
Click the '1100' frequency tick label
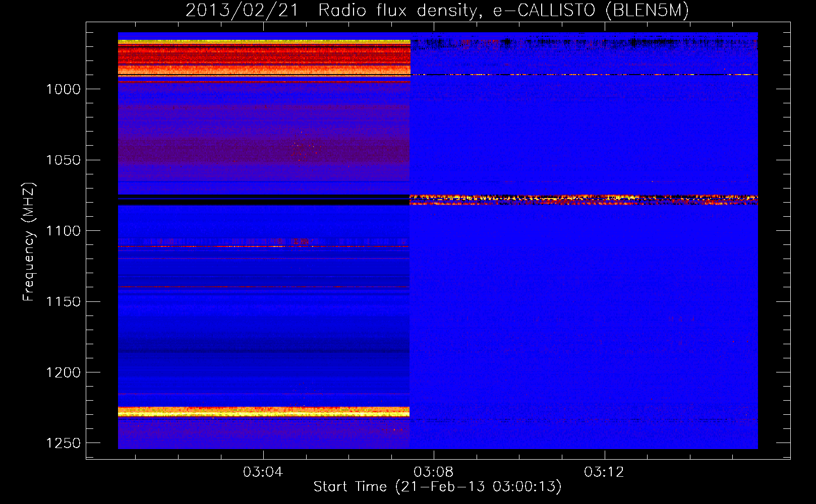[x=63, y=231]
